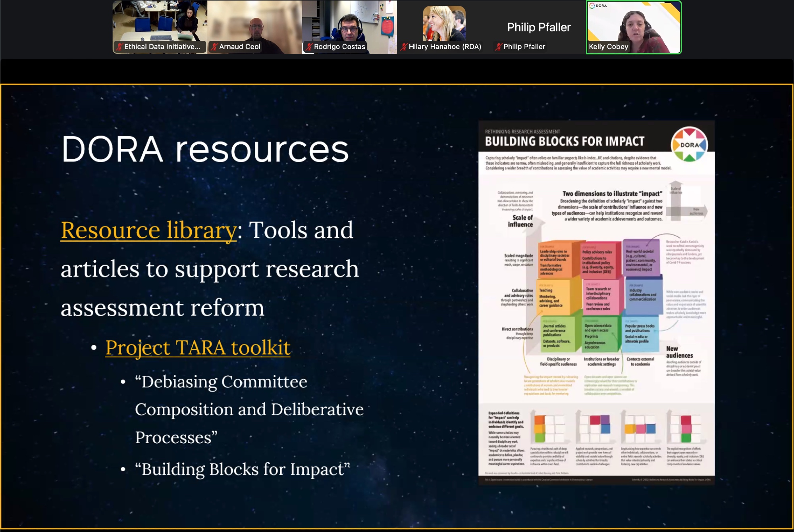Click the DORA logo on the infographic
The image size is (794, 532).
[689, 144]
